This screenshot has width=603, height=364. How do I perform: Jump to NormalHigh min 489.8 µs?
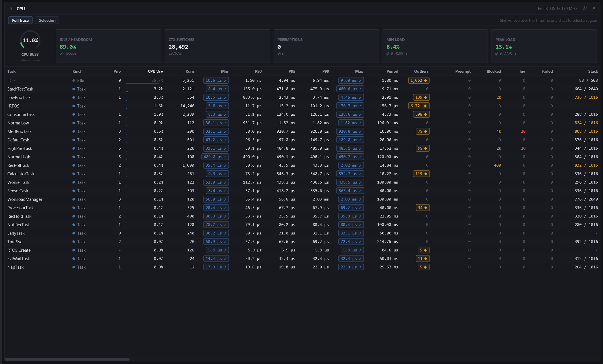point(215,157)
